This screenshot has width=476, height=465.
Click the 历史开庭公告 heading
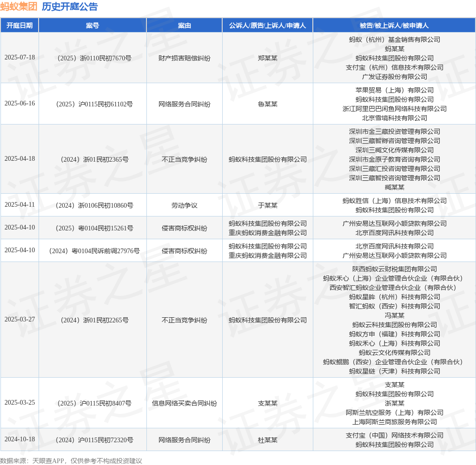[x=70, y=7]
